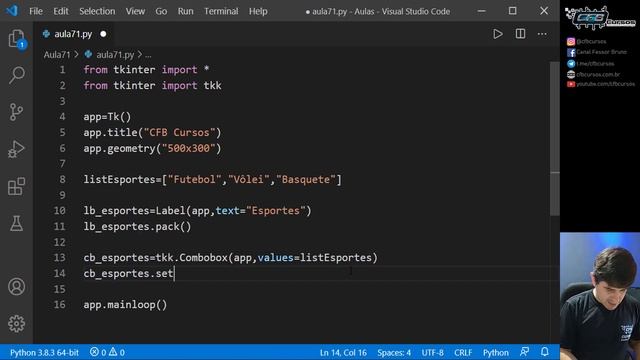Click the VS Code logo icon
640x360 pixels.
(x=12, y=11)
